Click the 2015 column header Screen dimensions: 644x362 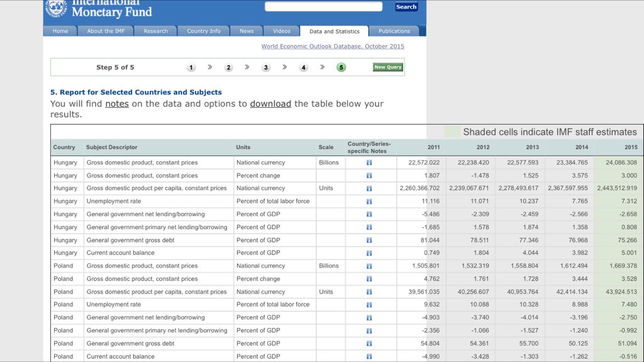point(631,147)
